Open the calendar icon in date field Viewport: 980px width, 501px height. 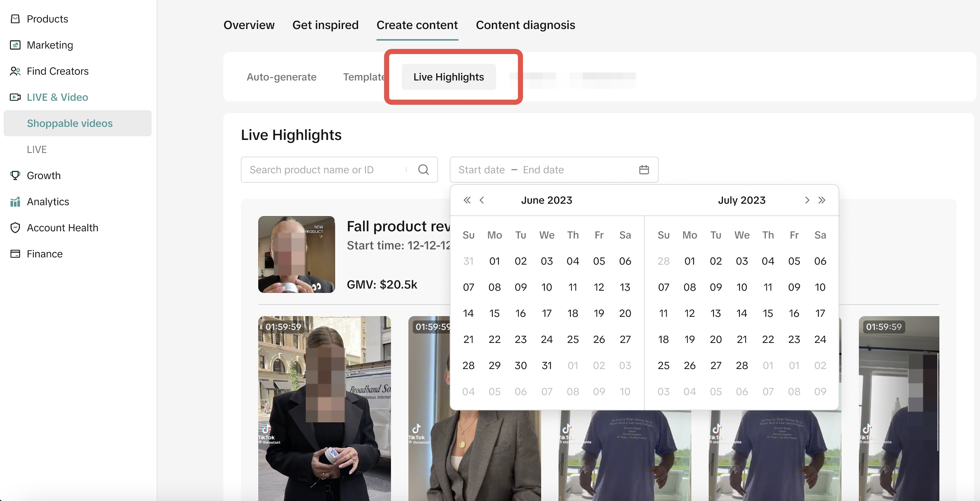tap(644, 170)
